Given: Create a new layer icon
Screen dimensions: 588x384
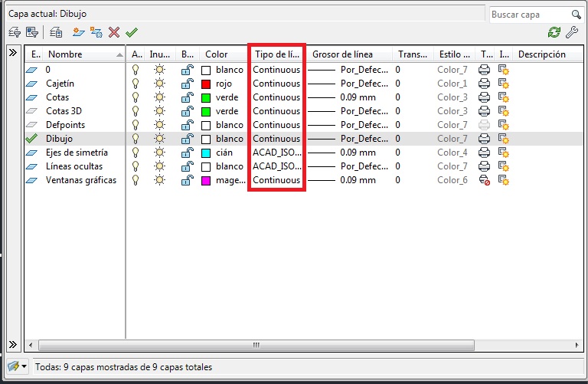Looking at the screenshot, I should click(x=78, y=33).
